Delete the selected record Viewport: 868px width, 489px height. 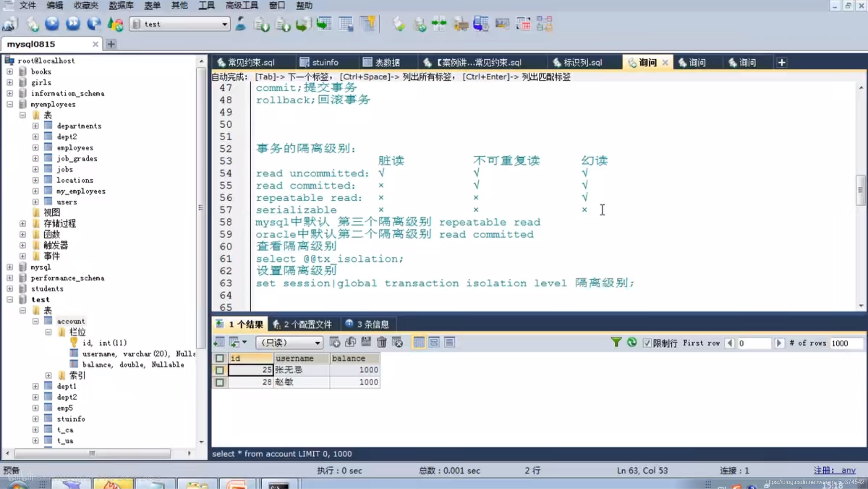(x=382, y=342)
